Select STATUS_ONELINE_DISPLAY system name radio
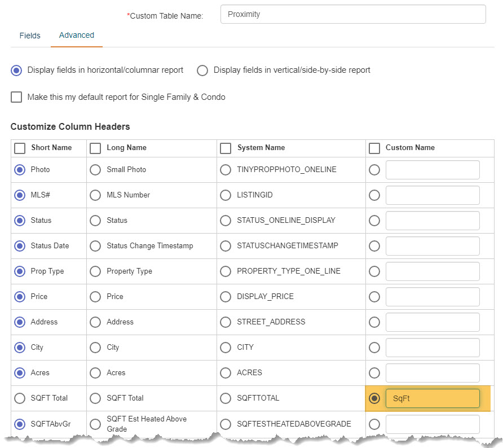This screenshot has width=503, height=448. pyautogui.click(x=226, y=221)
